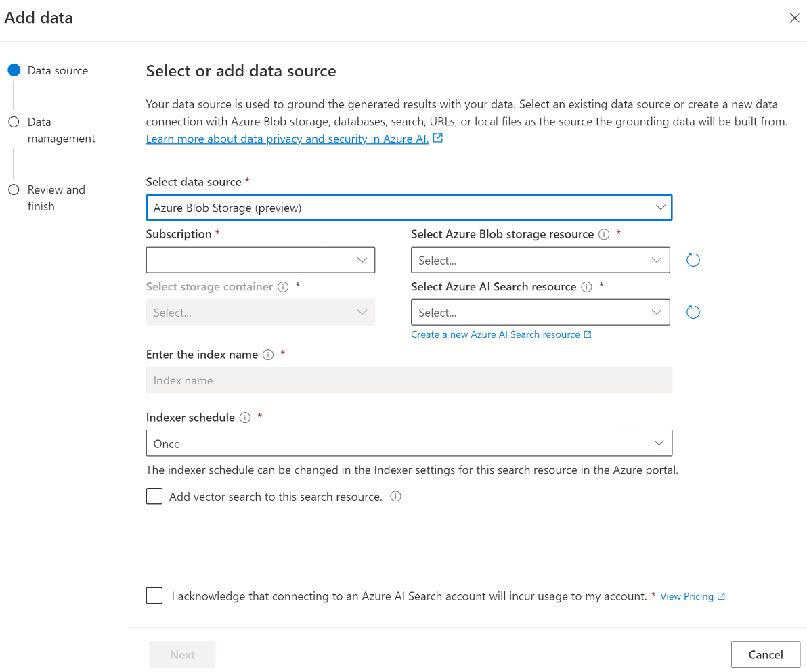Expand the Subscription dropdown
Screen dimensions: 807x672
(261, 260)
